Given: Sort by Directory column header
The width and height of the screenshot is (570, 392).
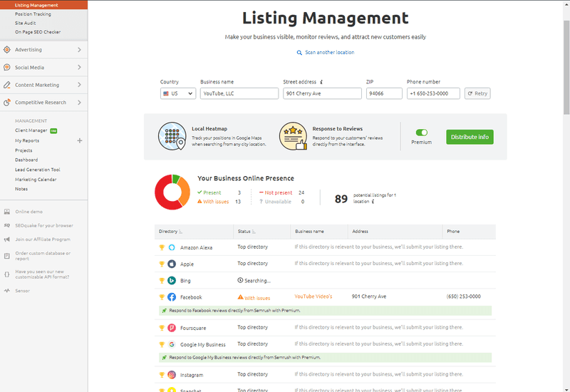Looking at the screenshot, I should (x=170, y=231).
